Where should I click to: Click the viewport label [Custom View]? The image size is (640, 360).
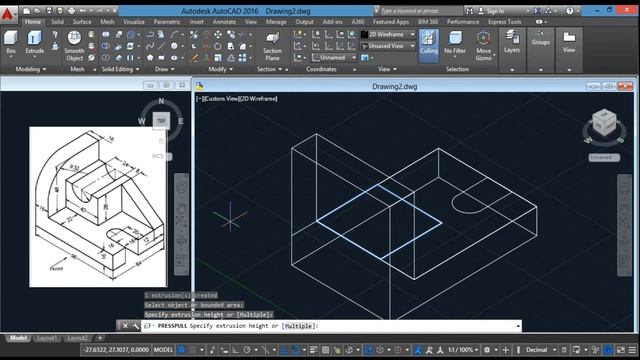pyautogui.click(x=222, y=98)
